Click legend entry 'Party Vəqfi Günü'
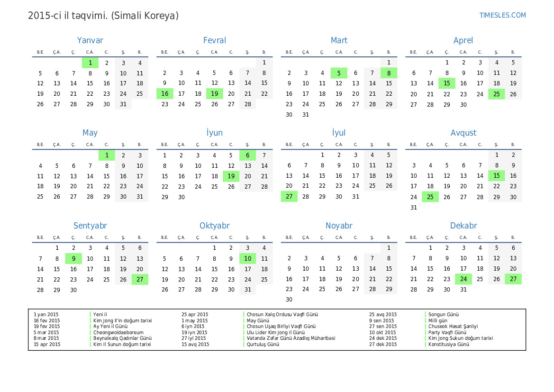Image resolution: width=554 pixels, height=392 pixels. point(447,332)
